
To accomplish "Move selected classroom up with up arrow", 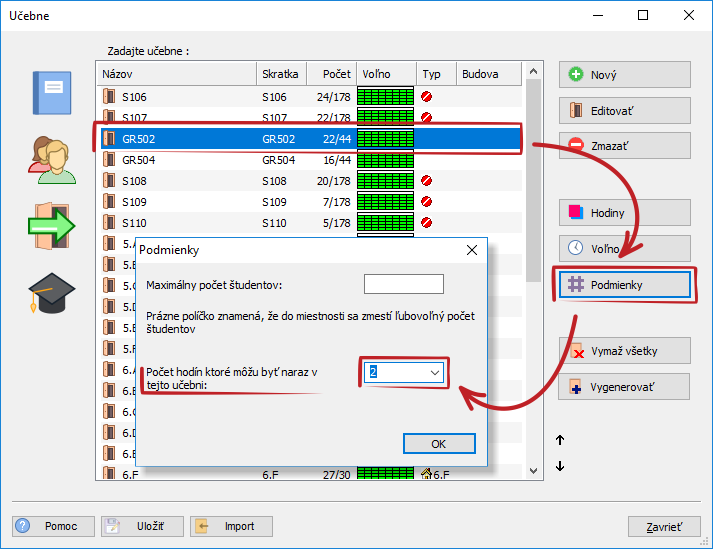I will tap(560, 440).
